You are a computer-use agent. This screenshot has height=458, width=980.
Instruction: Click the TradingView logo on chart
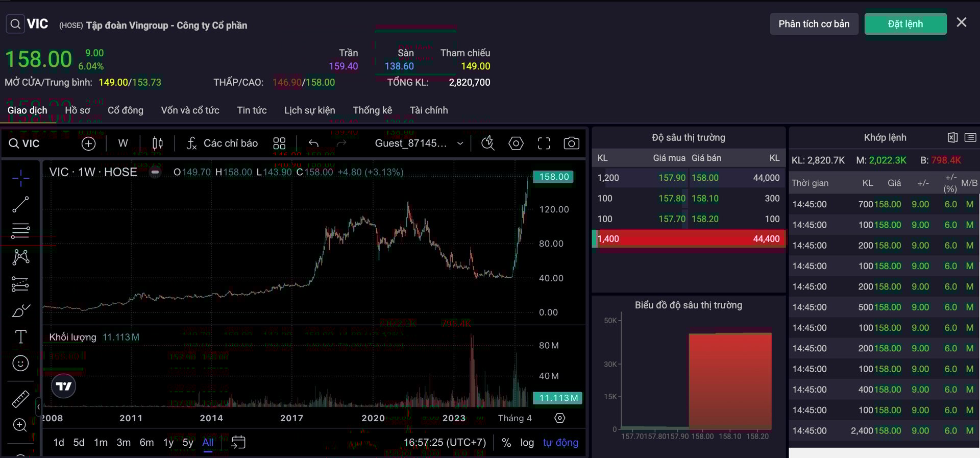(64, 386)
